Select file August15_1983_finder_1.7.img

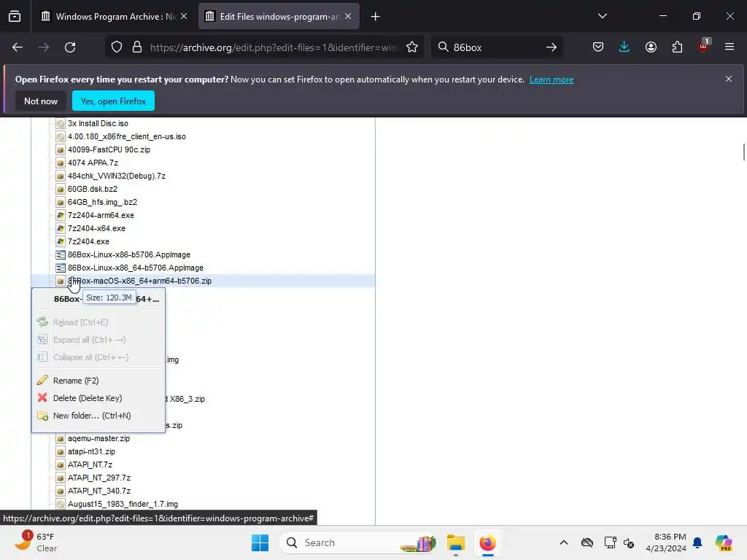tap(123, 504)
